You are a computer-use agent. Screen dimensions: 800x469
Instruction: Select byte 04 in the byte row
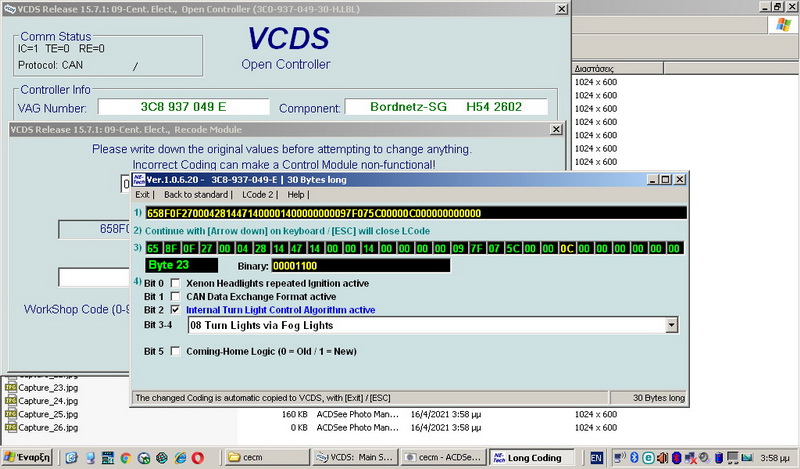(242, 249)
